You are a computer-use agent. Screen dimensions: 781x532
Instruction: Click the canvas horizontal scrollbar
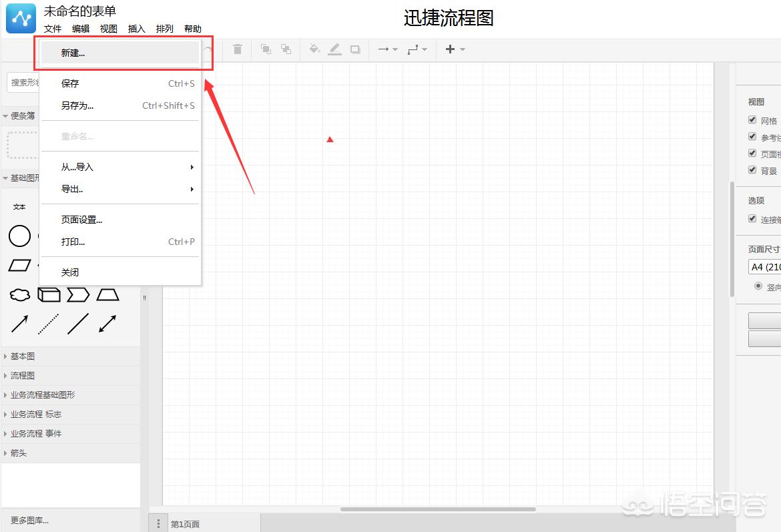tap(438, 509)
